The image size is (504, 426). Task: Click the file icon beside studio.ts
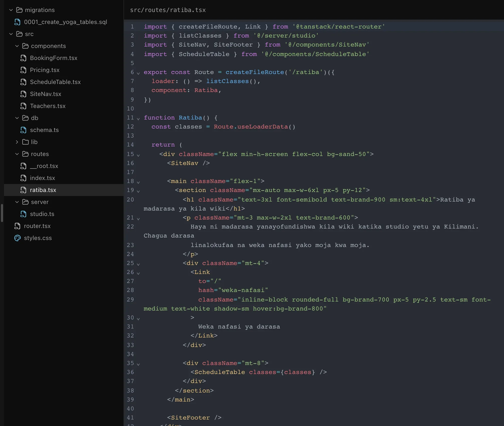point(23,214)
